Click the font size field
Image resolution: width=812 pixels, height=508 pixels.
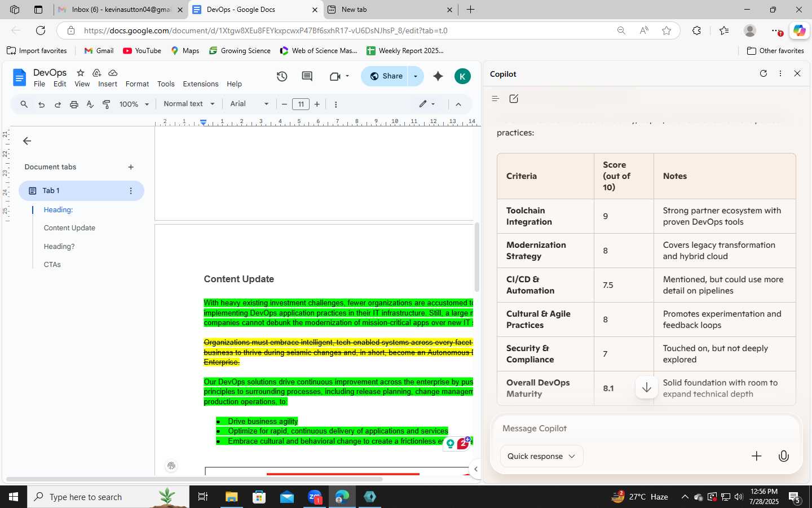[301, 104]
